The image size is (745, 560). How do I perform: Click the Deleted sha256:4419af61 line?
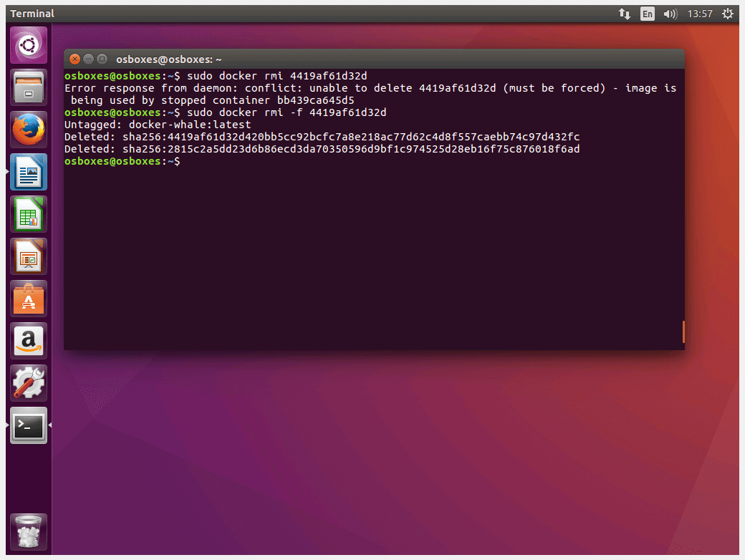click(x=322, y=137)
